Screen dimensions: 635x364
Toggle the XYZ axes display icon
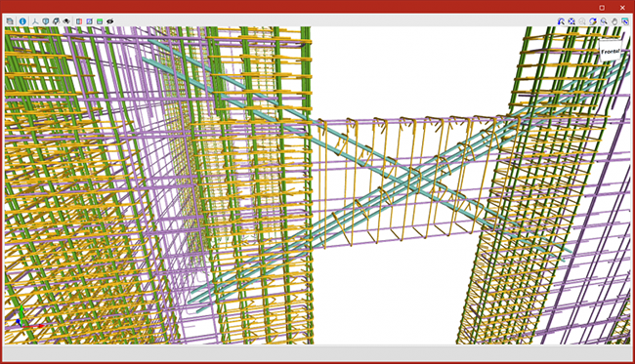pos(35,21)
